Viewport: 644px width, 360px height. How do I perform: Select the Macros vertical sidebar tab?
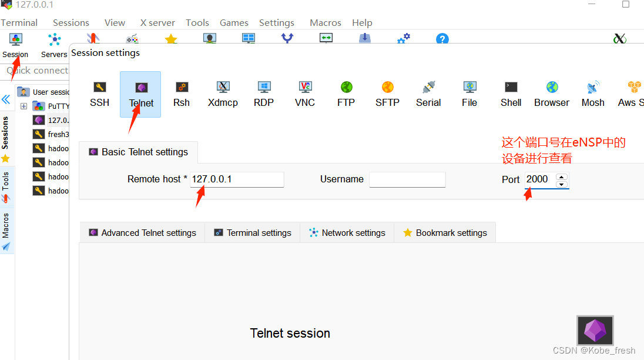(5, 231)
